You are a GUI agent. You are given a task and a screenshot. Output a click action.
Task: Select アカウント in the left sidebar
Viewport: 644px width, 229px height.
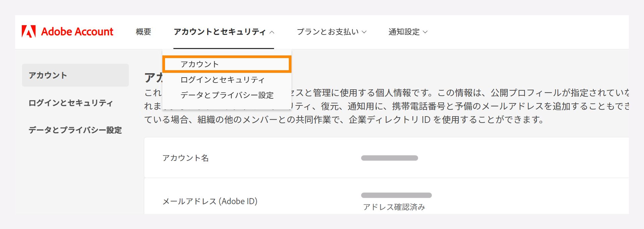75,75
